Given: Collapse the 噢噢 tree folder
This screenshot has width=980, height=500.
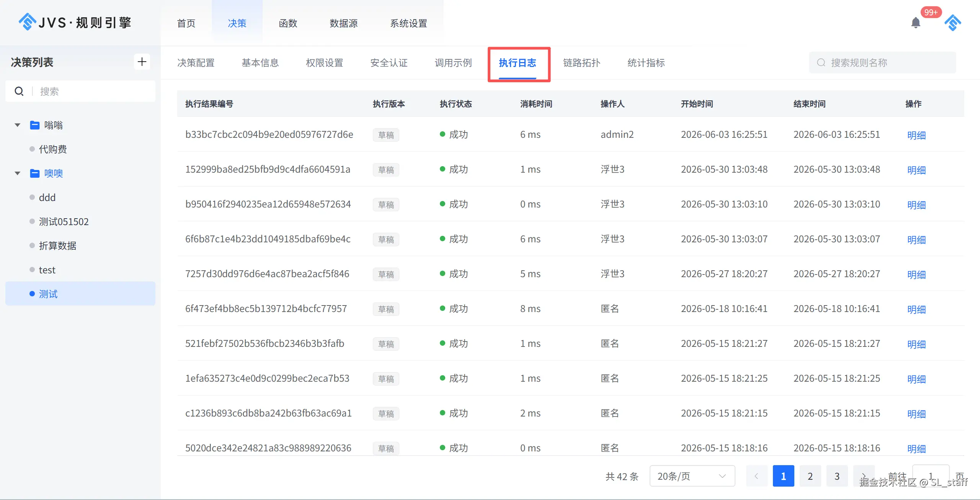Looking at the screenshot, I should tap(17, 173).
